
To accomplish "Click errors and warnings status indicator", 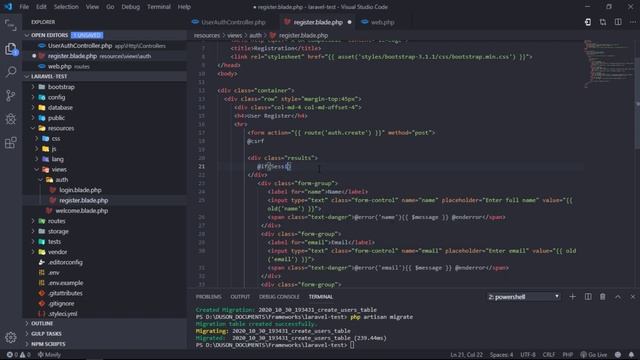I will 18,355.
